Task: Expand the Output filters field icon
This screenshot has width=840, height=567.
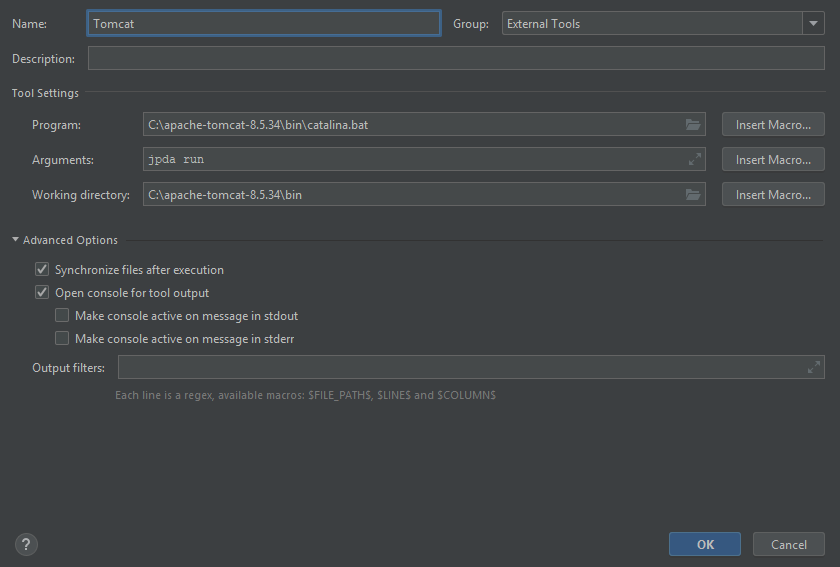Action: coord(813,367)
